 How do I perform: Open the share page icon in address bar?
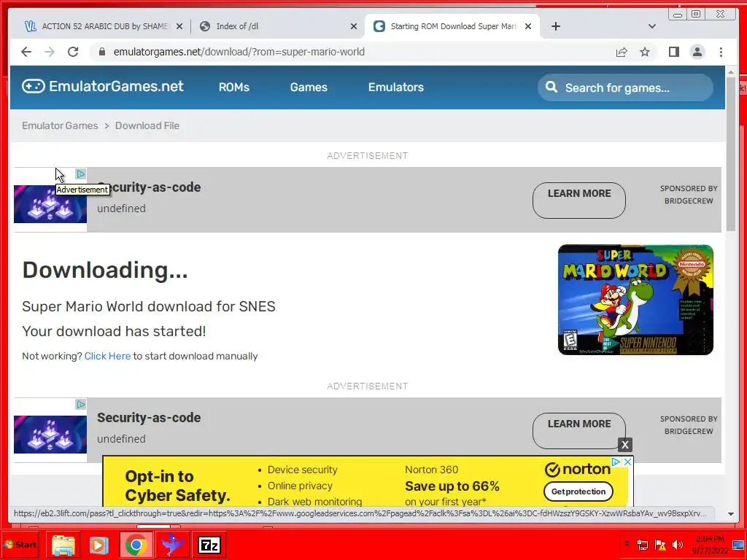[622, 52]
